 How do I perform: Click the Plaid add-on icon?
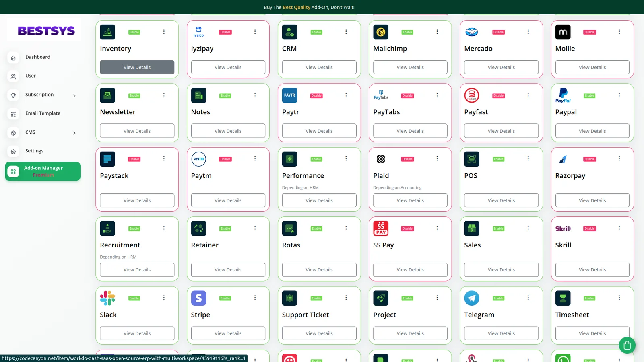(x=380, y=159)
